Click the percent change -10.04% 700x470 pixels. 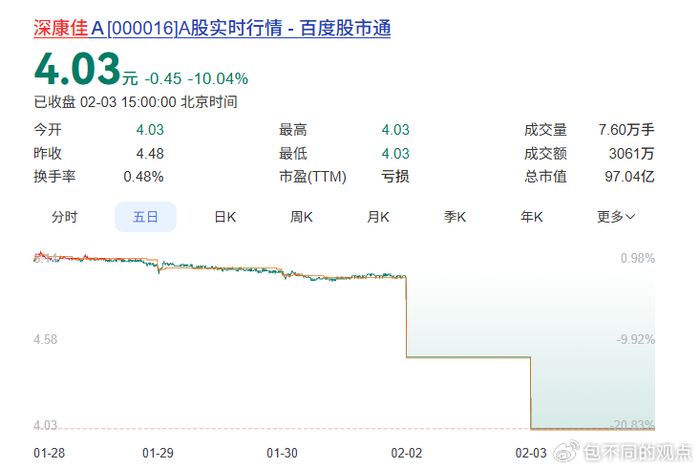click(x=218, y=79)
